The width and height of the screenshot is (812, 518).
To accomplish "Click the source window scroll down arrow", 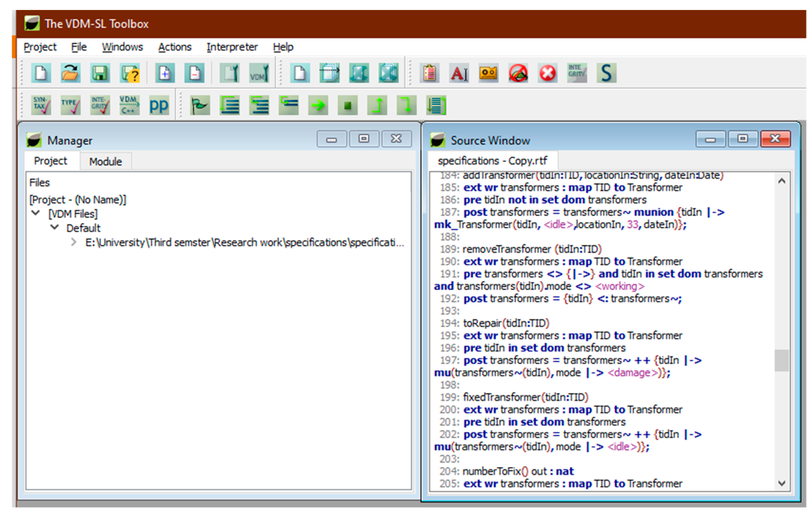I will [782, 483].
